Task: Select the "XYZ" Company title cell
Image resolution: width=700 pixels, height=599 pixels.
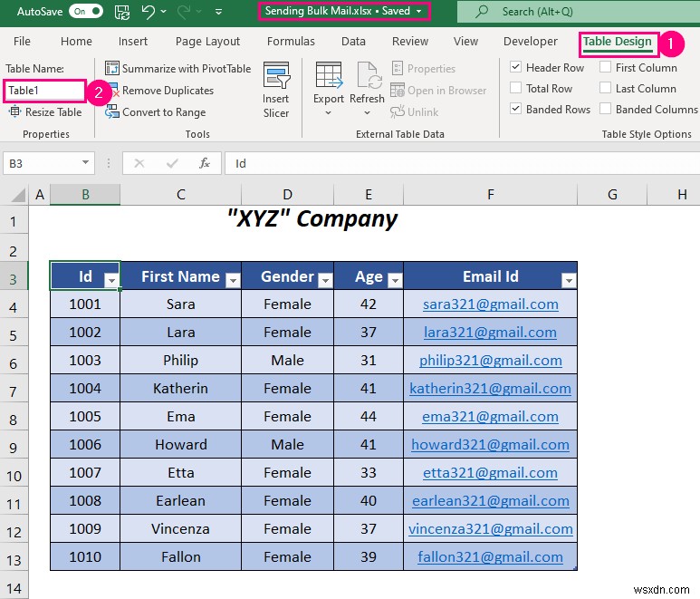Action: 312,219
